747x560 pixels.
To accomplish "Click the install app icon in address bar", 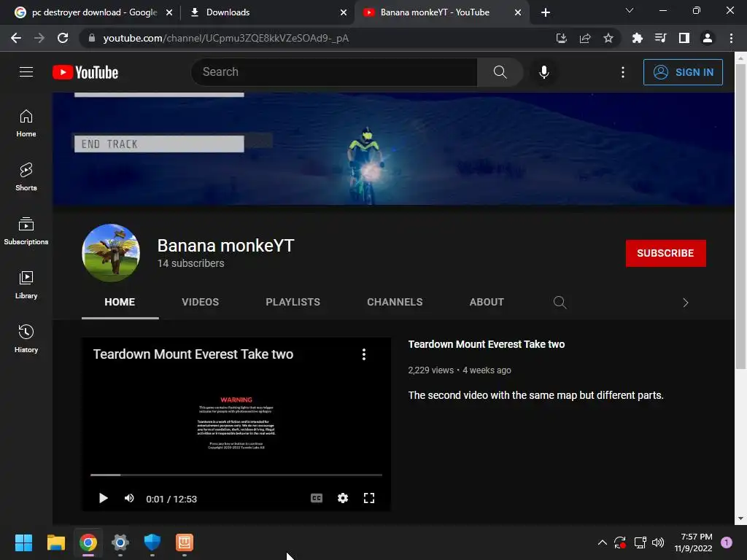I will 561,38.
